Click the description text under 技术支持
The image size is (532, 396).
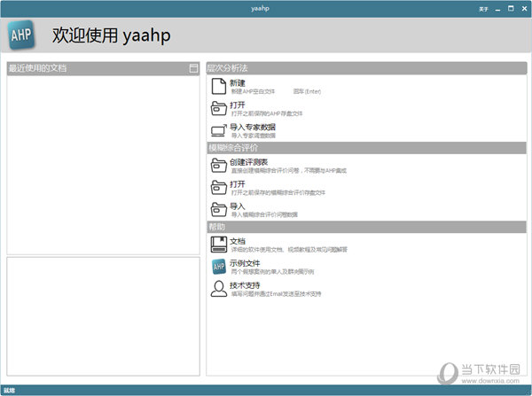[x=276, y=294]
